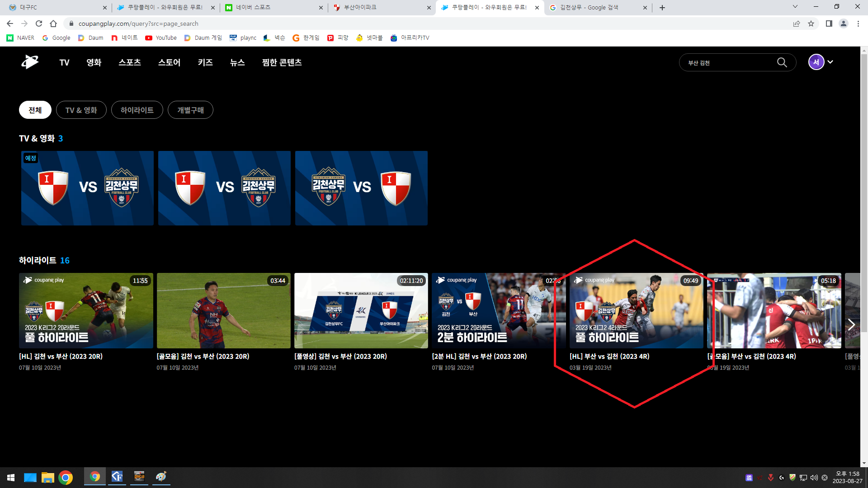
Task: Open 피망 bookmark
Action: [x=338, y=38]
